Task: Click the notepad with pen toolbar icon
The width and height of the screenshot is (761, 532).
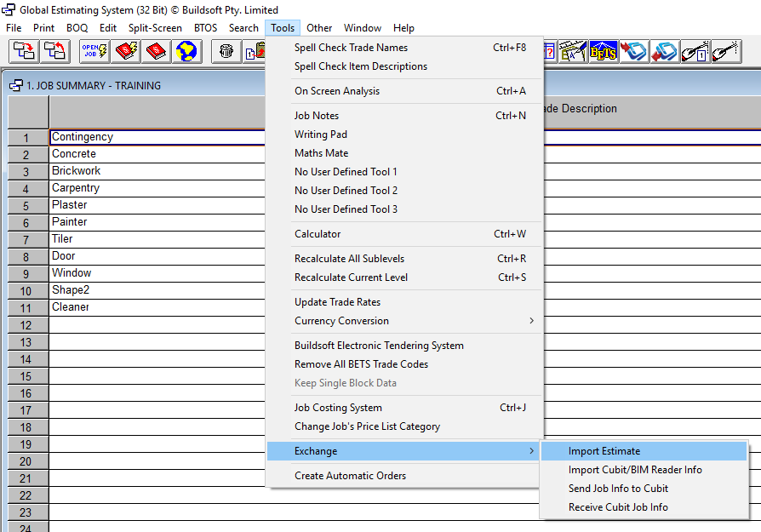Action: pos(573,52)
